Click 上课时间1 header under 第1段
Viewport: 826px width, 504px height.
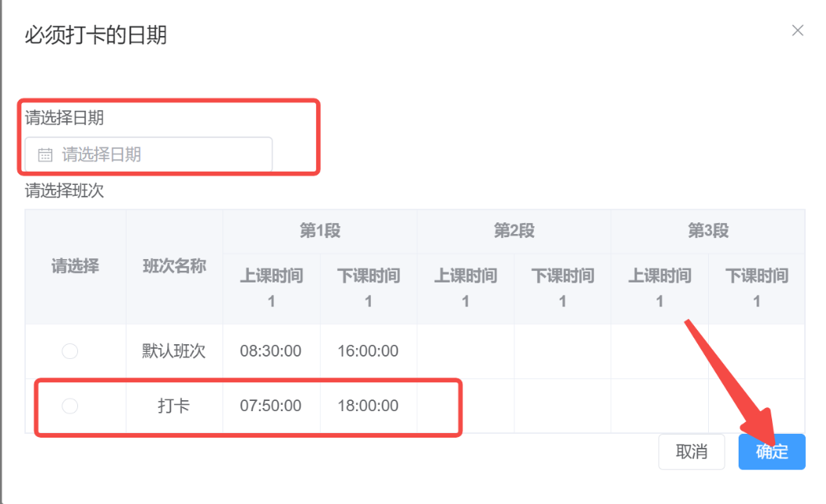[x=271, y=287]
